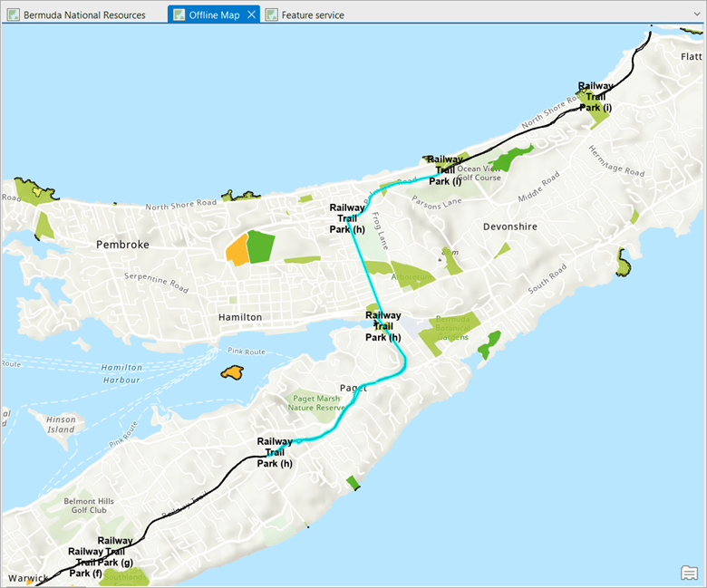
Task: Select the Offline Map tab
Action: (x=214, y=14)
